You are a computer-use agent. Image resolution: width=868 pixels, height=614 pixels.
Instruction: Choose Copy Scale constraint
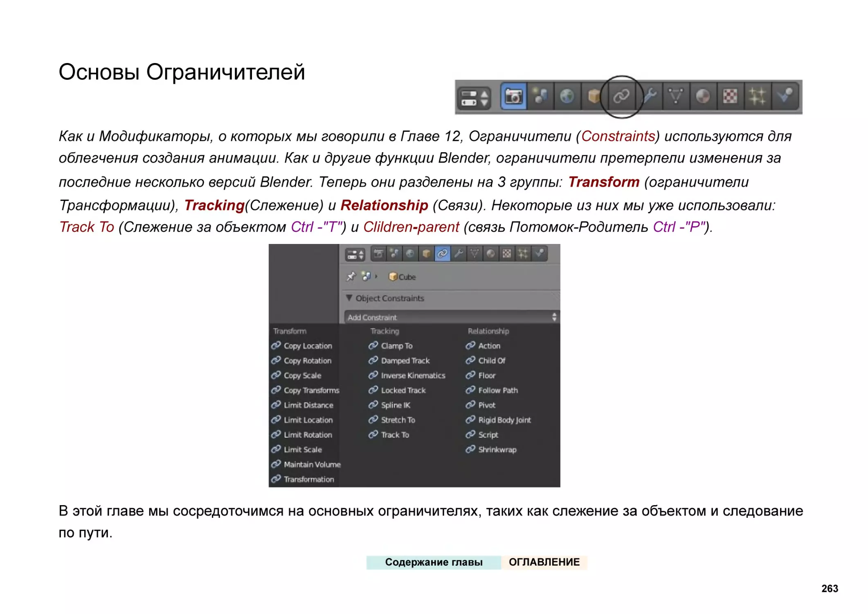click(x=297, y=375)
